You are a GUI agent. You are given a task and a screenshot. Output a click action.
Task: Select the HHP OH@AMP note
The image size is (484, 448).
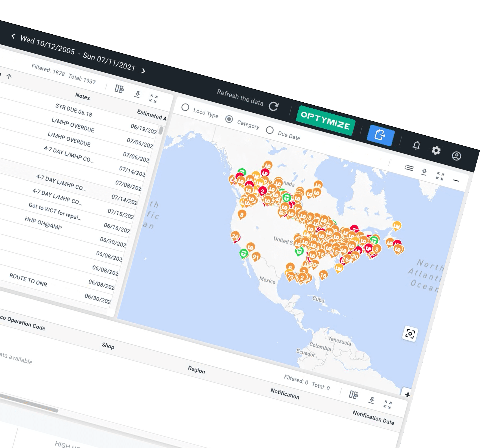pos(43,223)
